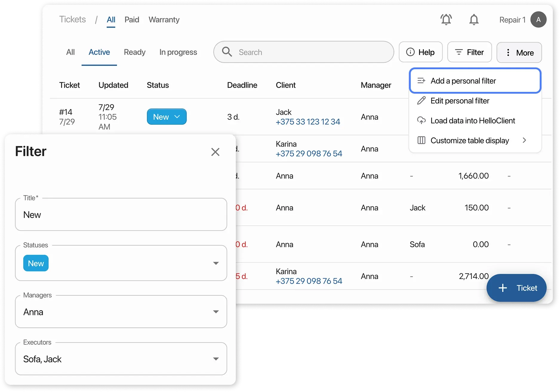Click the magnifier icon in the search bar
The width and height of the screenshot is (560, 392).
point(227,52)
